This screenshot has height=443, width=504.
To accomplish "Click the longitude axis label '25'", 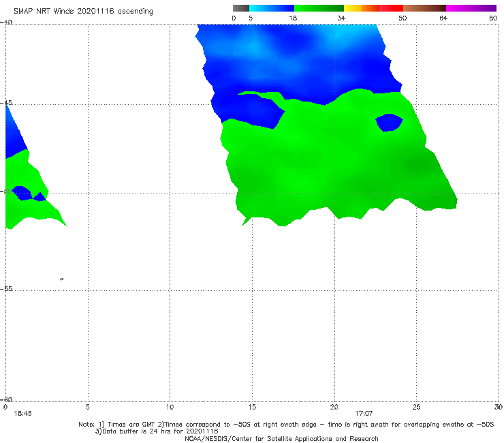I will coord(416,408).
